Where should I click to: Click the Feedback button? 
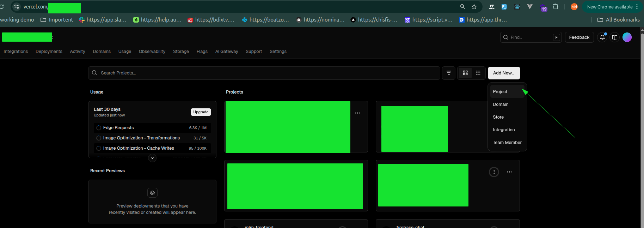[579, 37]
